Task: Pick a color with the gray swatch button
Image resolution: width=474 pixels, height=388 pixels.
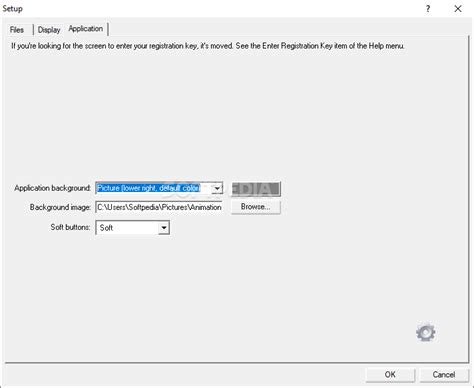Action: [256, 189]
